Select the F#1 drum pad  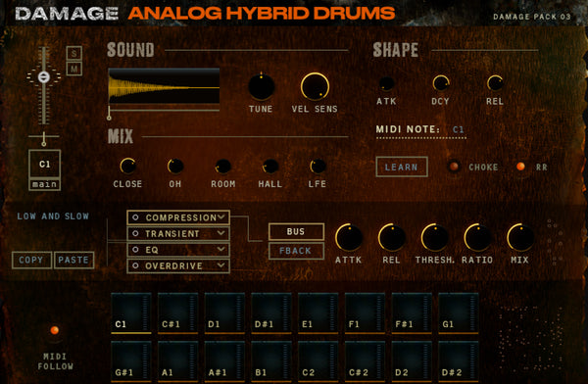coord(412,313)
